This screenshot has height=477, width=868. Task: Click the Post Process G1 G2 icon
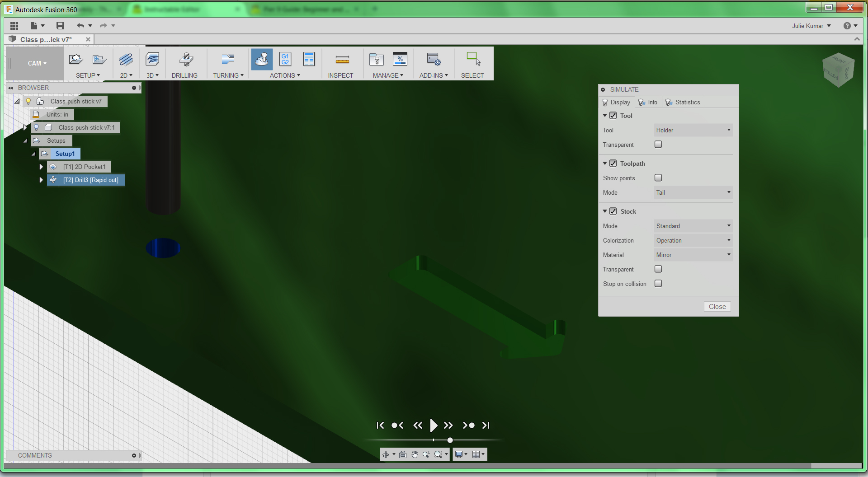pos(285,59)
